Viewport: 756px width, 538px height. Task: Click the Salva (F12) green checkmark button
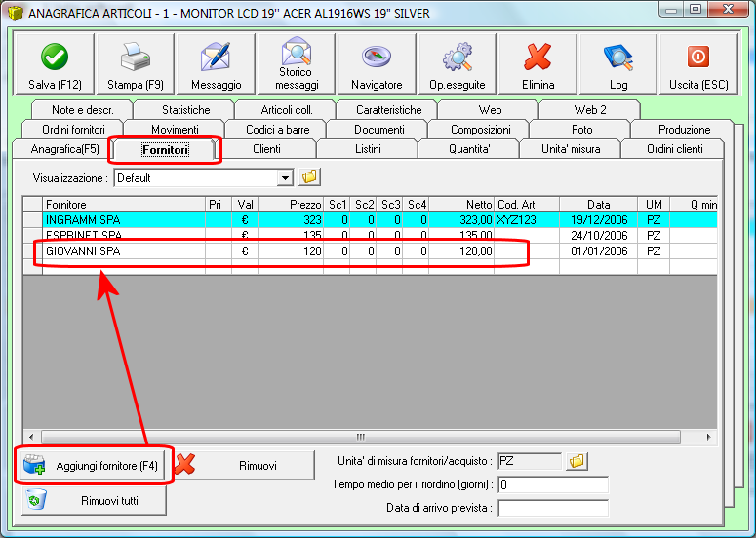point(54,63)
